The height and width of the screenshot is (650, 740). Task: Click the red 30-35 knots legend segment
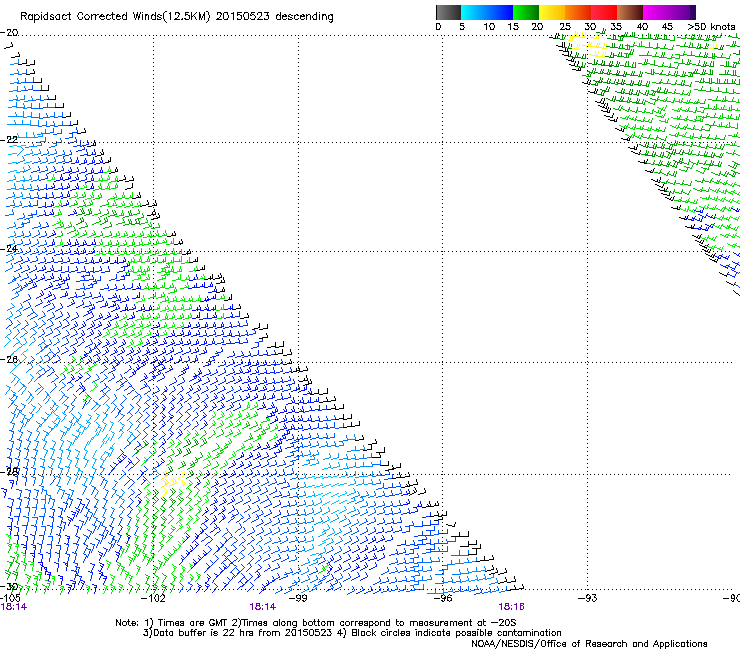click(x=603, y=12)
